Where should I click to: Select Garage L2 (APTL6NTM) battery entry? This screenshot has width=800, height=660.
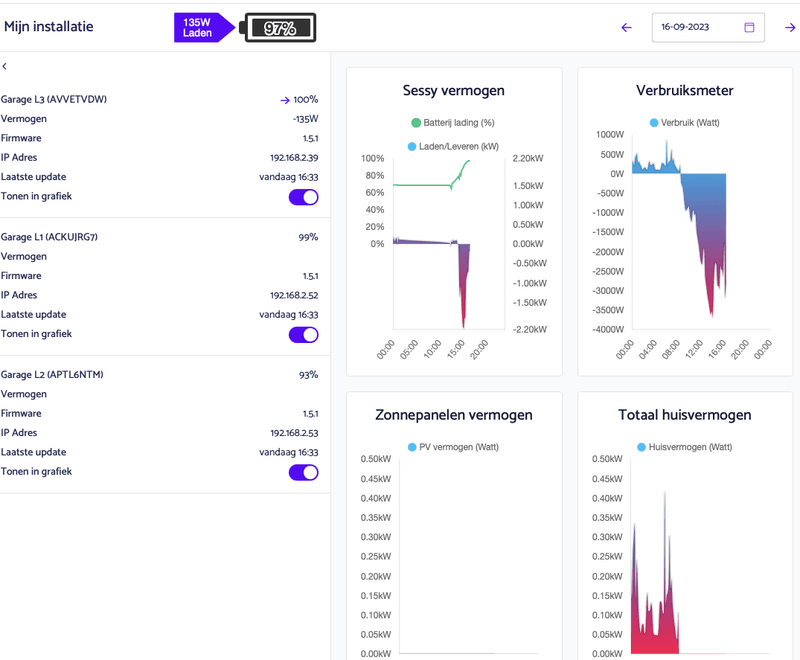pos(52,375)
